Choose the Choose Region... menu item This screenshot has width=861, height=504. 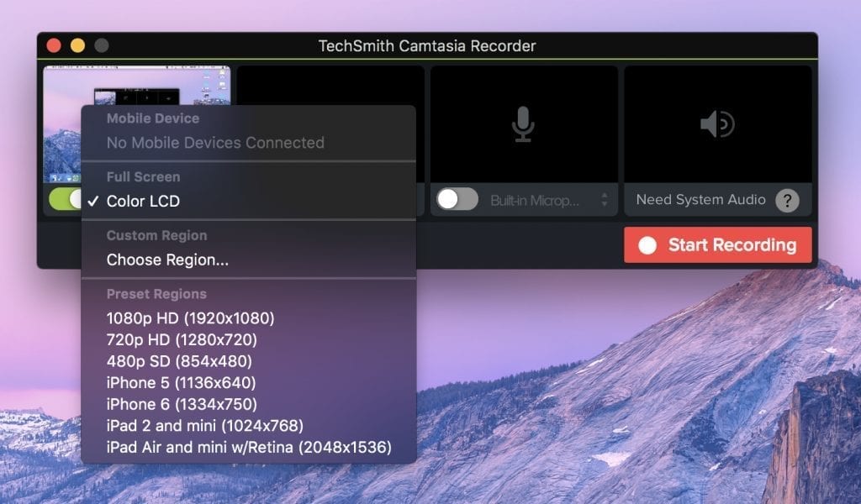[x=249, y=260]
